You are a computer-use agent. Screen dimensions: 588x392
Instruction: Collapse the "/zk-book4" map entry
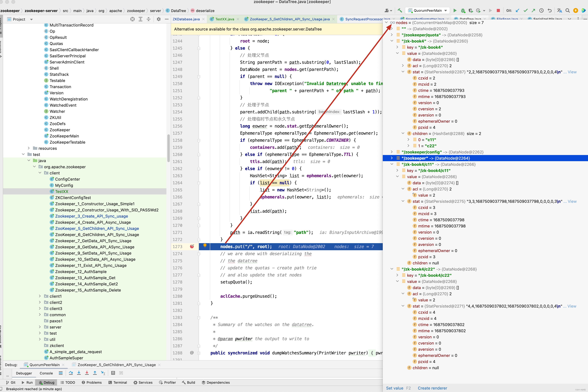tap(392, 41)
